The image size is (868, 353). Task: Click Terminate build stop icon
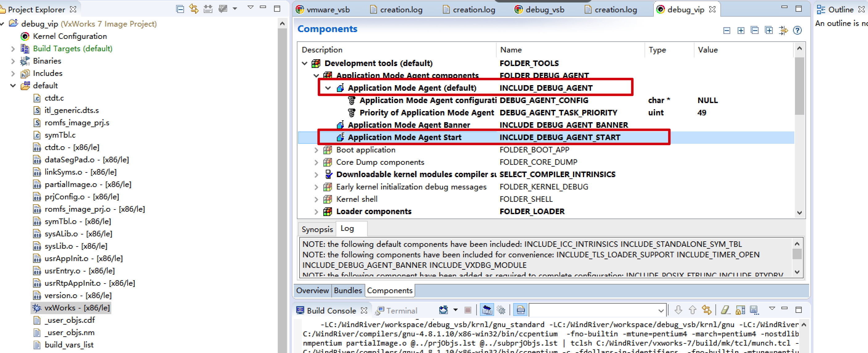pos(468,310)
